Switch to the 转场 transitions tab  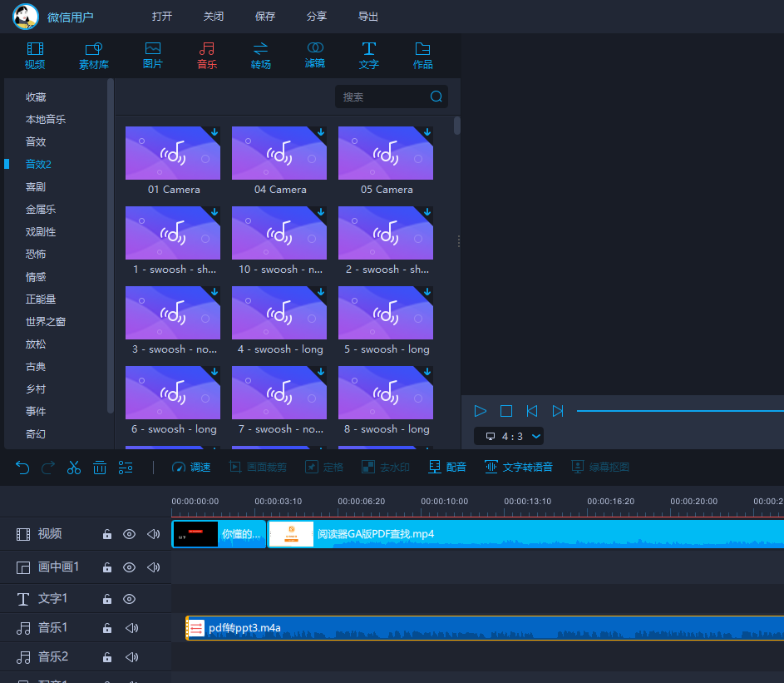261,56
